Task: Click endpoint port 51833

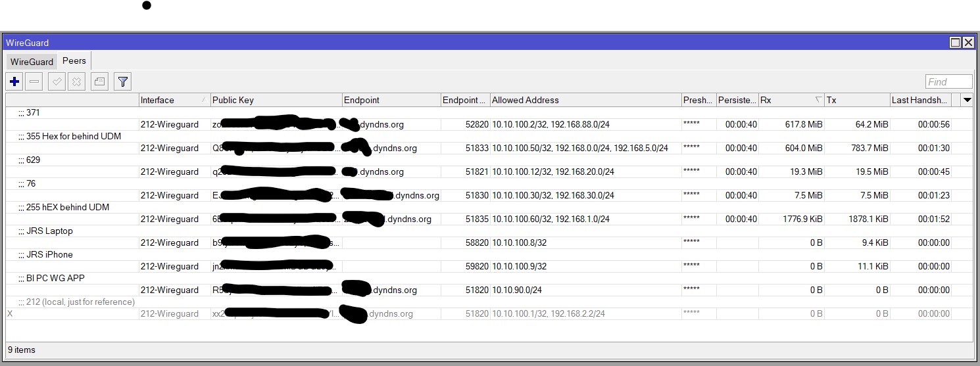Action: coord(477,148)
